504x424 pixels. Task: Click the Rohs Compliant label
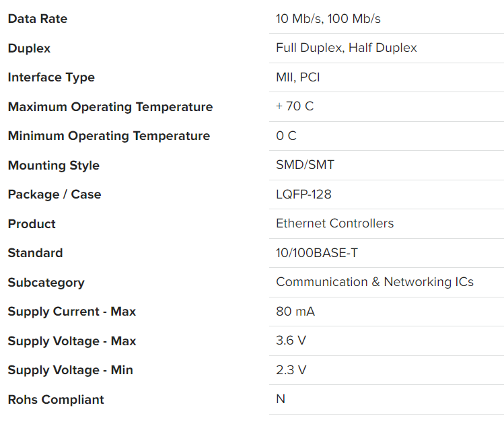[x=56, y=400]
